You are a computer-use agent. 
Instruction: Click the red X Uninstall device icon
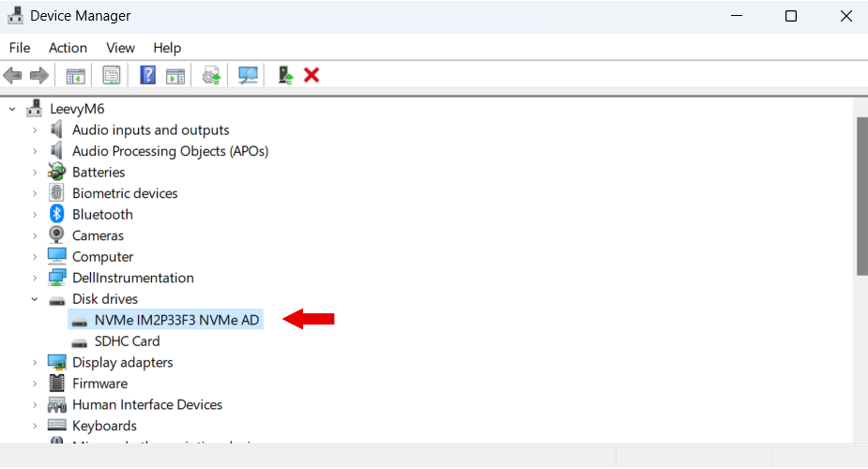tap(312, 75)
